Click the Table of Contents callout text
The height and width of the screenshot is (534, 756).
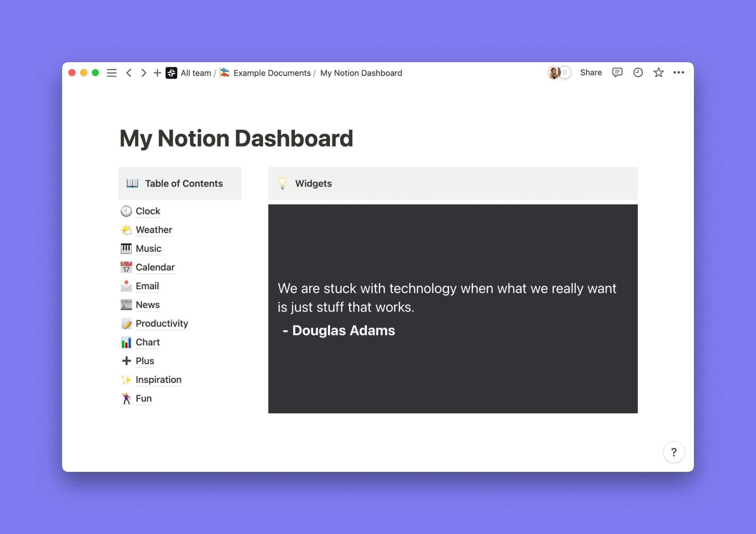click(184, 183)
